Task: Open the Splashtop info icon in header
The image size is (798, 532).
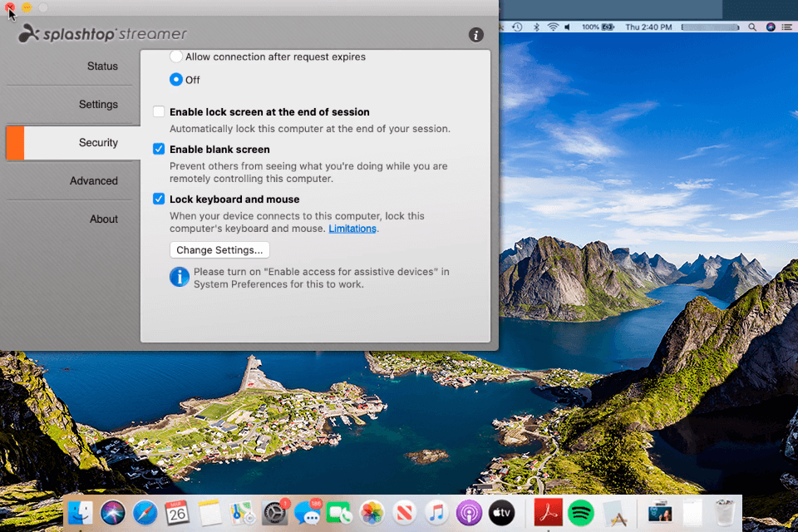Action: pyautogui.click(x=475, y=35)
